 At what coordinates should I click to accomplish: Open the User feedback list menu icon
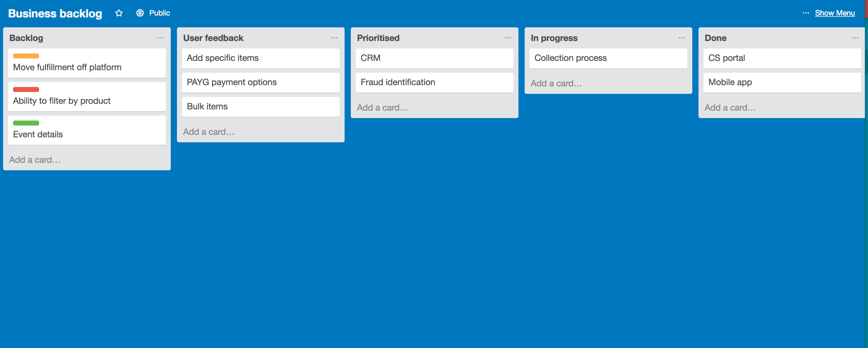pyautogui.click(x=334, y=38)
